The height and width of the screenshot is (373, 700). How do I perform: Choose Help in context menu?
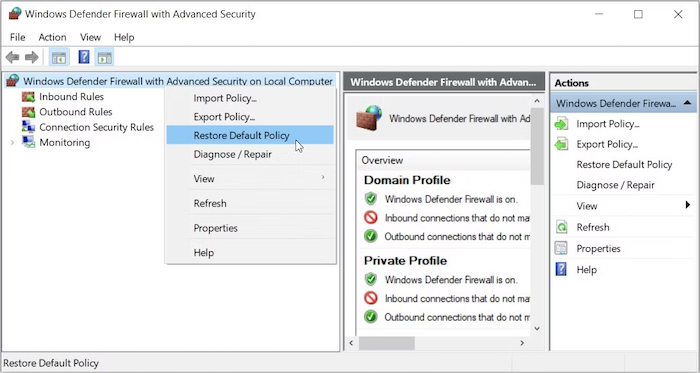point(250,253)
